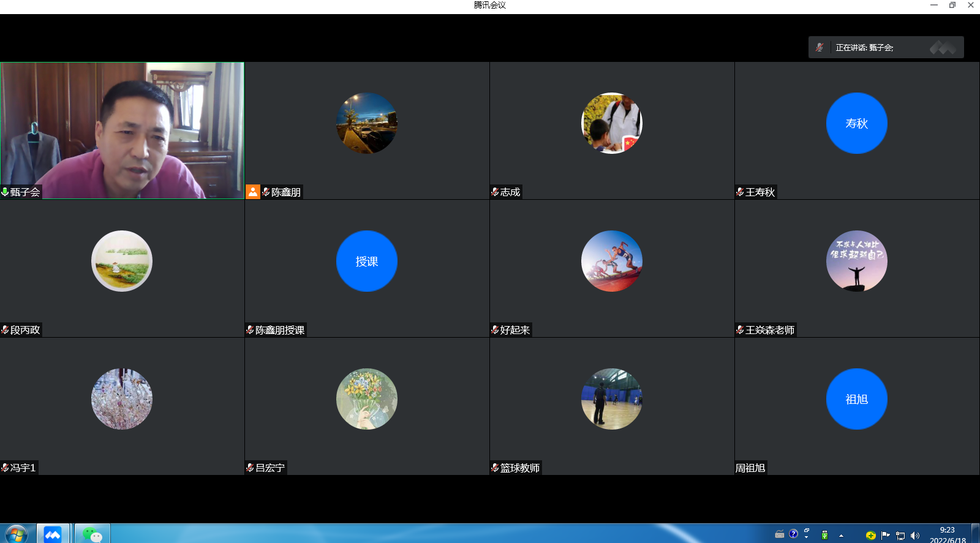This screenshot has height=543, width=980.
Task: Open the volume speaker icon in tray
Action: point(915,535)
